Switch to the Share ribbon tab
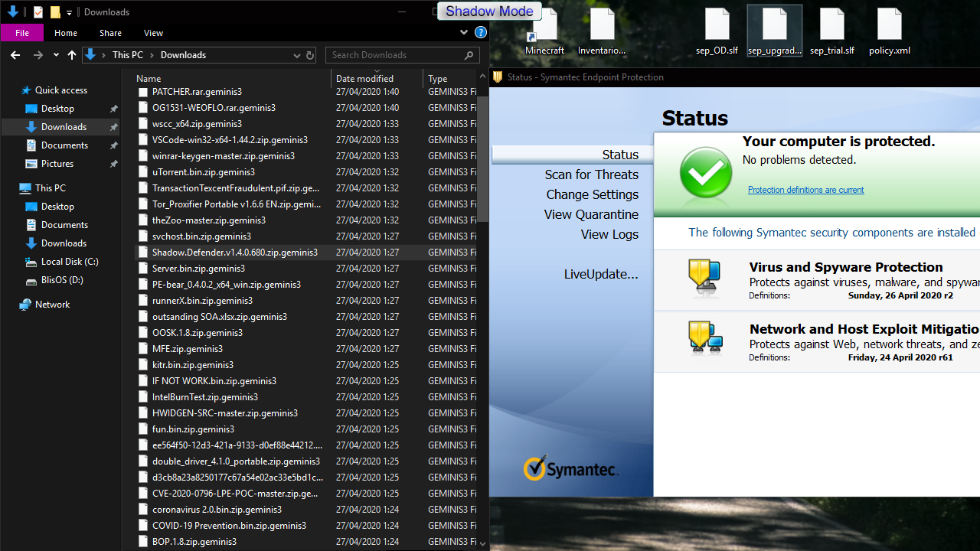 (110, 33)
